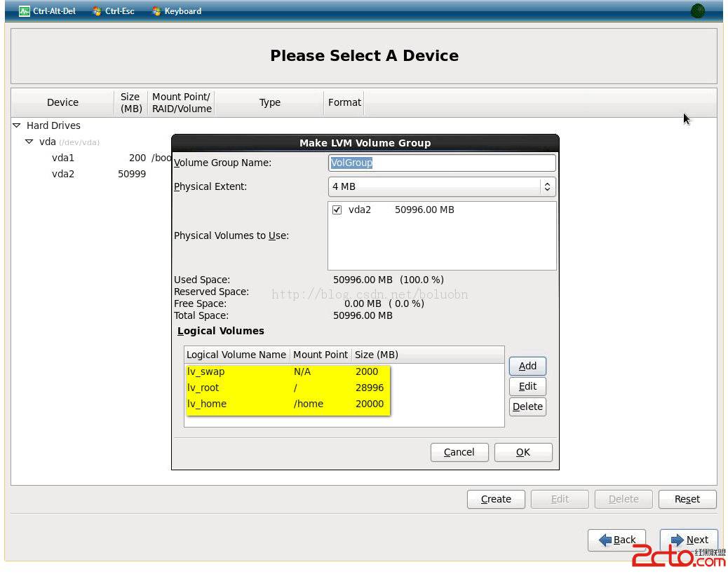Click the Type column header
Screen dimensions: 728x574
[269, 102]
